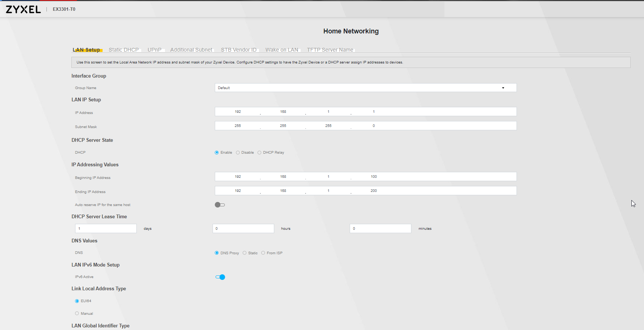Image resolution: width=644 pixels, height=330 pixels.
Task: Click the third octet of Beginning IP Address
Action: [329, 177]
